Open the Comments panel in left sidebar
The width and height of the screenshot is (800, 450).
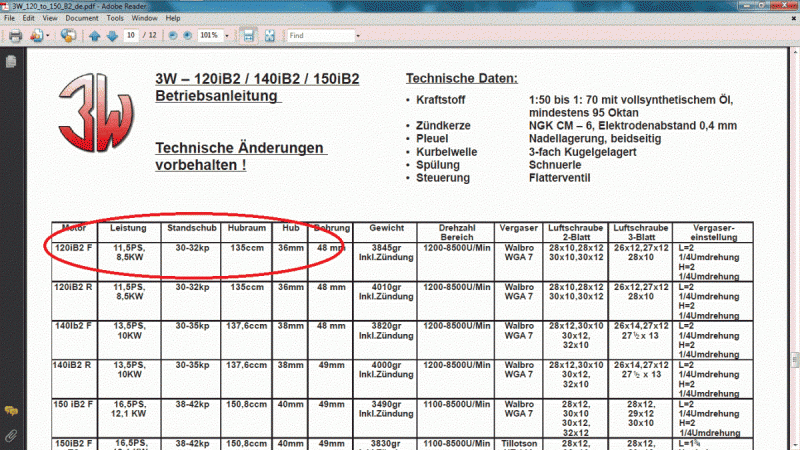11,411
